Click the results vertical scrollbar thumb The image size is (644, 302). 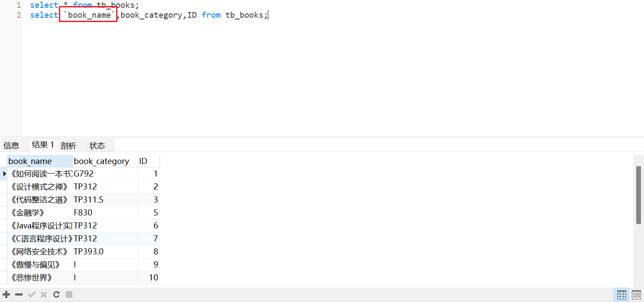(638, 195)
